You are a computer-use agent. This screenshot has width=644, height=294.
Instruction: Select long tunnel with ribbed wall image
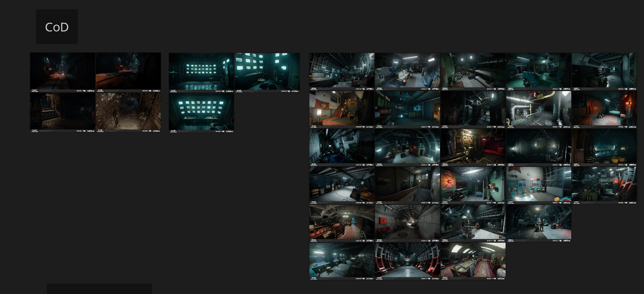click(x=342, y=71)
